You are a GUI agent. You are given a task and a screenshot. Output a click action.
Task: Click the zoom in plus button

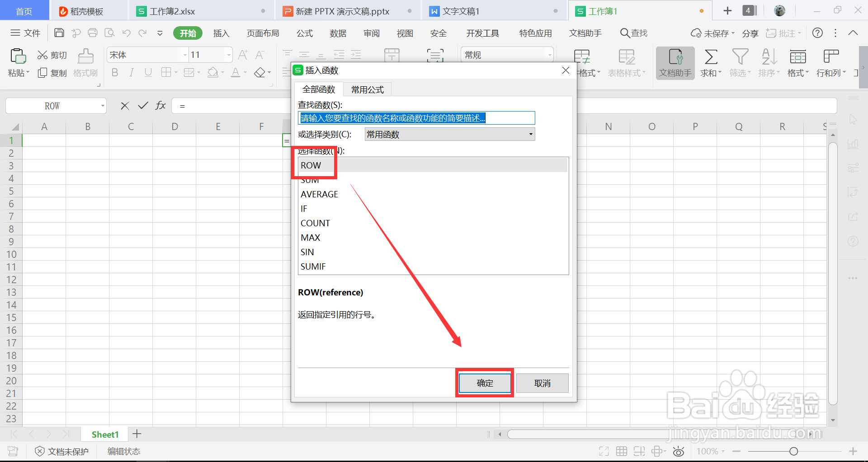[853, 451]
